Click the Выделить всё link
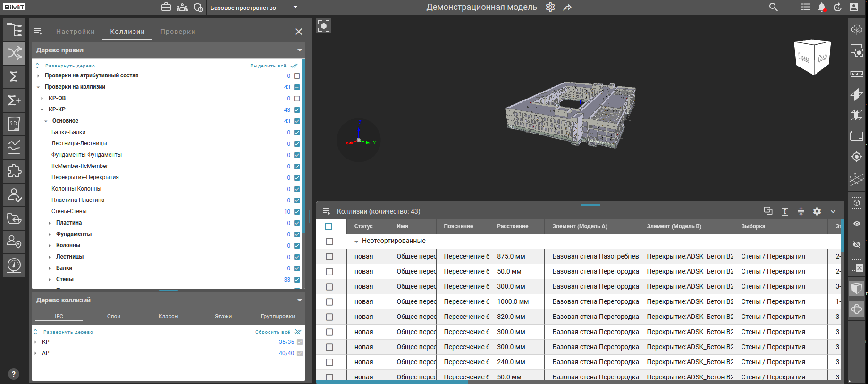The height and width of the screenshot is (384, 868). (x=268, y=66)
